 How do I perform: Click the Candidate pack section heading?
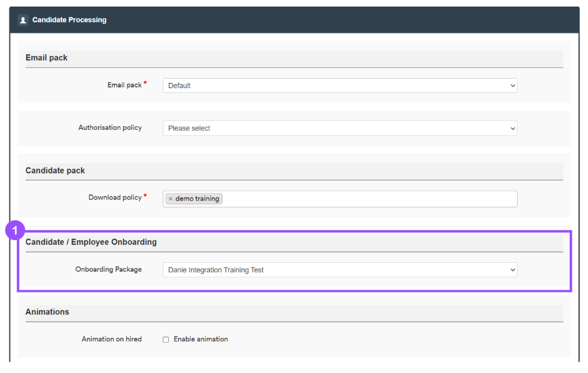pyautogui.click(x=55, y=171)
